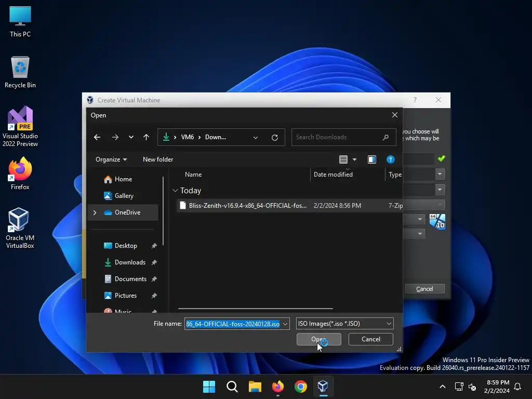This screenshot has width=532, height=399.
Task: Click VM6 in address path
Action: coord(187,137)
